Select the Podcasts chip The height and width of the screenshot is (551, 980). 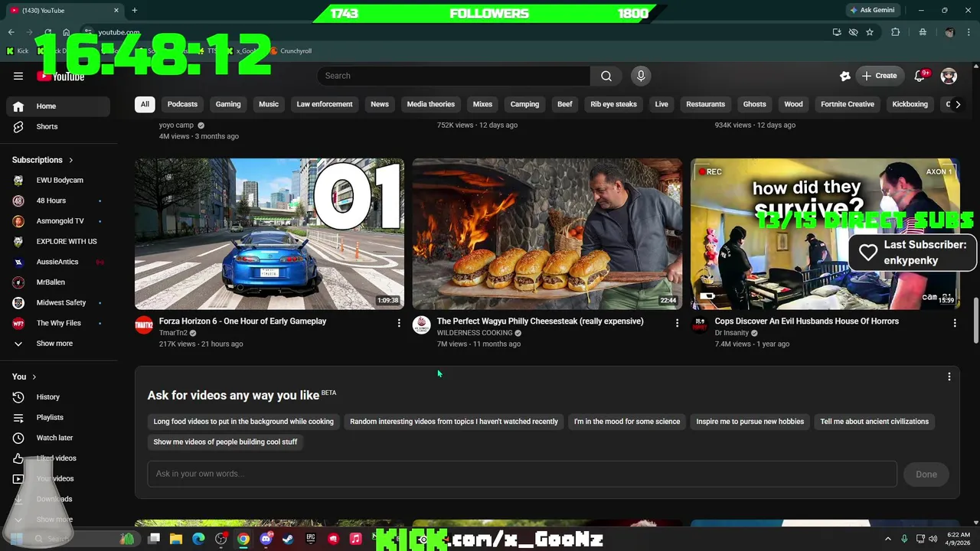point(182,104)
